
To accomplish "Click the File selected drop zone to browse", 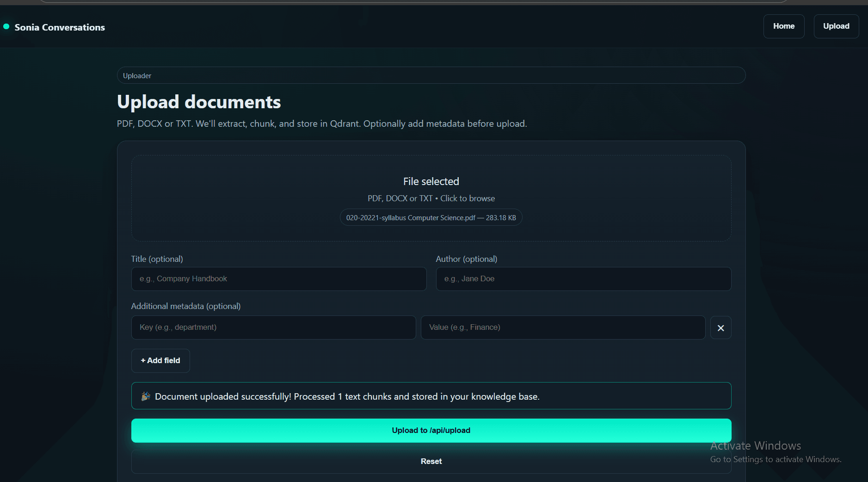I will tap(431, 198).
